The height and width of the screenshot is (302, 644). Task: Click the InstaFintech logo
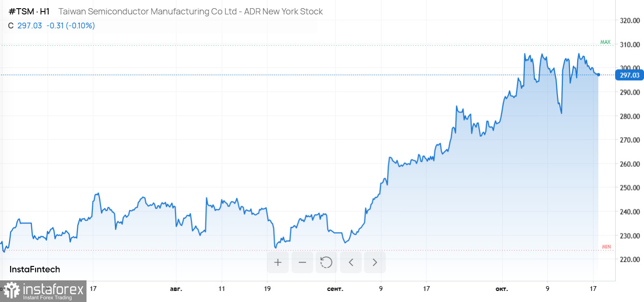pyautogui.click(x=35, y=269)
